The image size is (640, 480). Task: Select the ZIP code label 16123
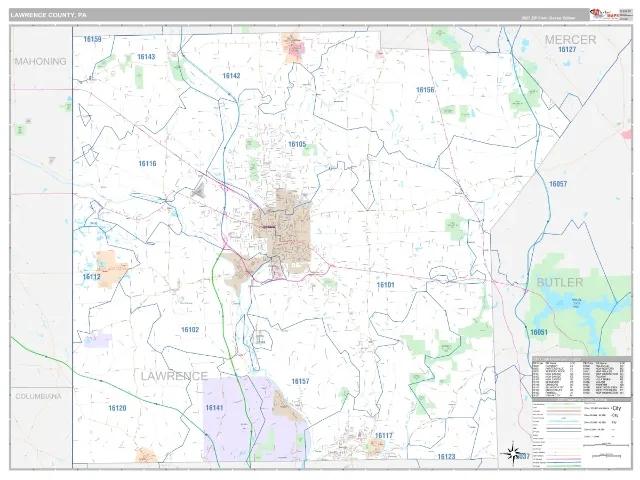(446, 456)
